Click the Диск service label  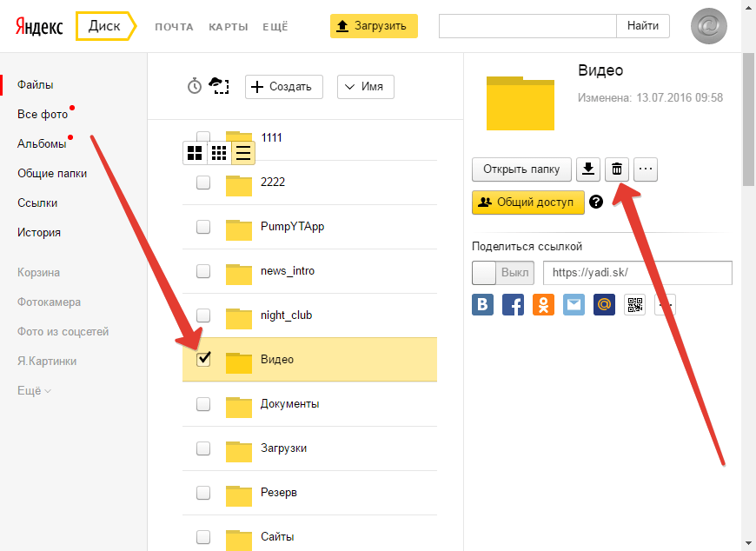pyautogui.click(x=104, y=26)
